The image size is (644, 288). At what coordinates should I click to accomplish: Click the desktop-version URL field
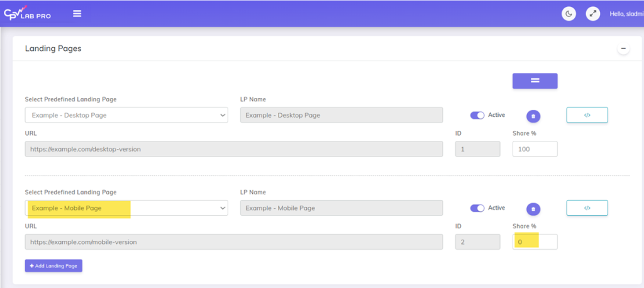234,149
